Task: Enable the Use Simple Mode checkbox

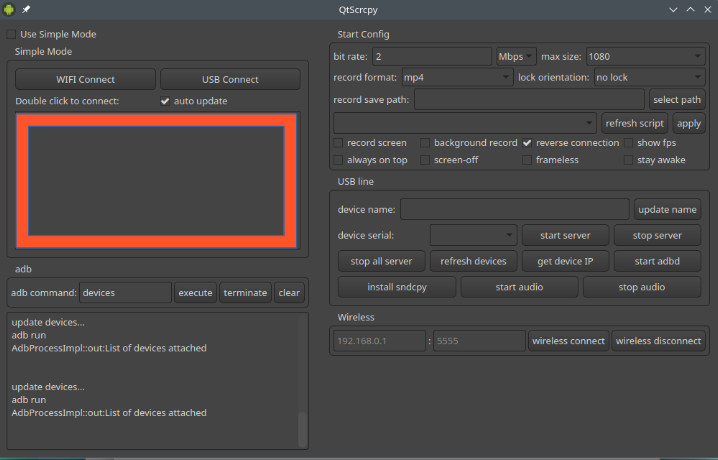Action: [x=12, y=34]
